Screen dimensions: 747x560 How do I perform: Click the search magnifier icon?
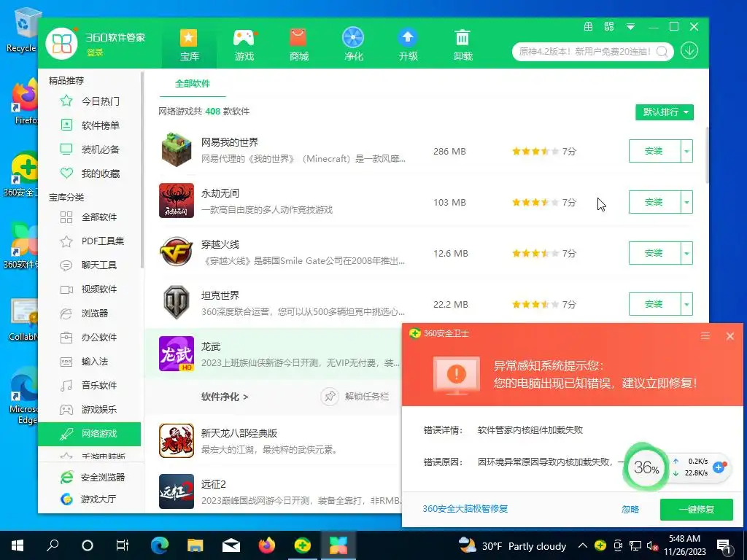click(662, 52)
